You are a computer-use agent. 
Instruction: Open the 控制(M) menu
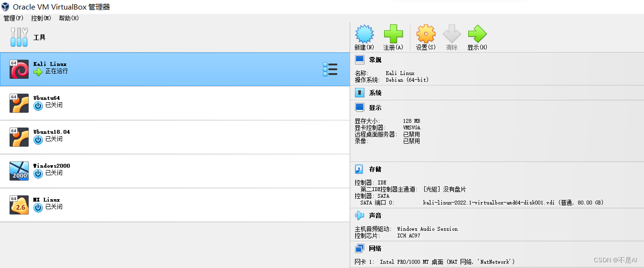(x=41, y=18)
